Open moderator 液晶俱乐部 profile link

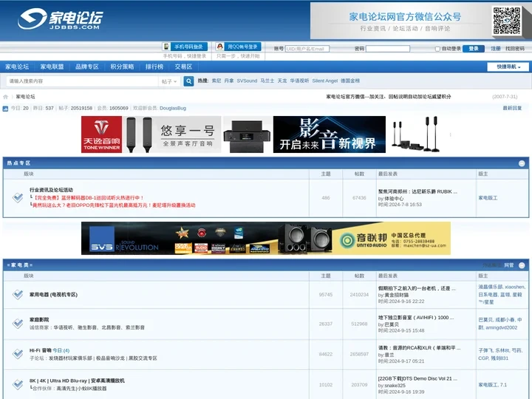491,287
